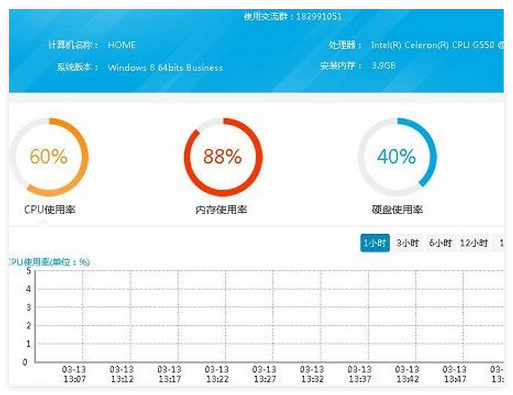Select the CPU使用率 60% gauge
The height and width of the screenshot is (395, 513).
coord(49,157)
